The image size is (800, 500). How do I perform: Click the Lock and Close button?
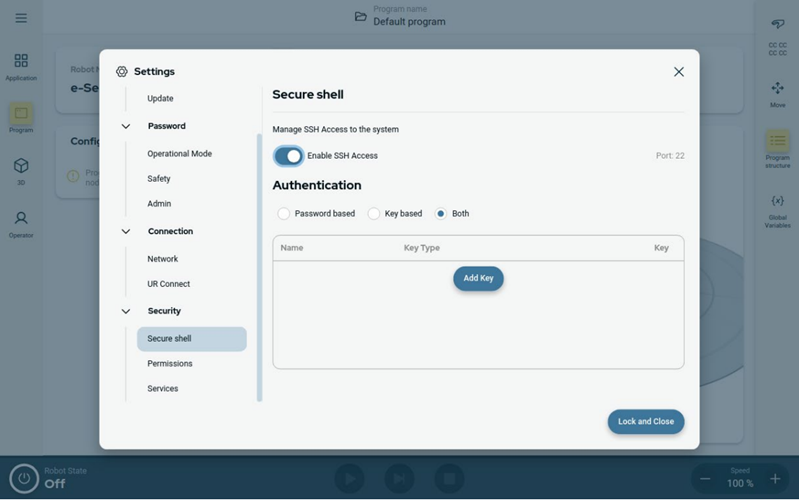coord(645,421)
